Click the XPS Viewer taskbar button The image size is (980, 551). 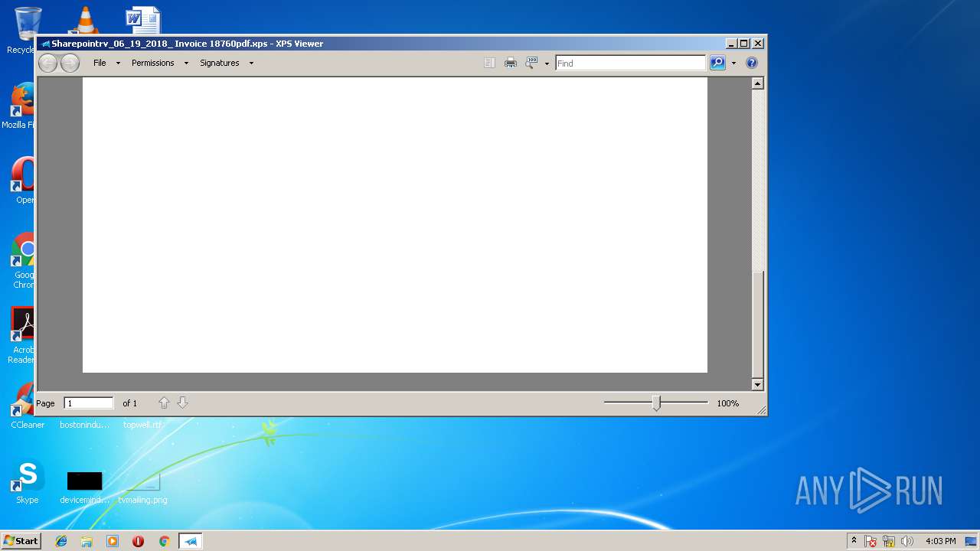click(x=191, y=541)
